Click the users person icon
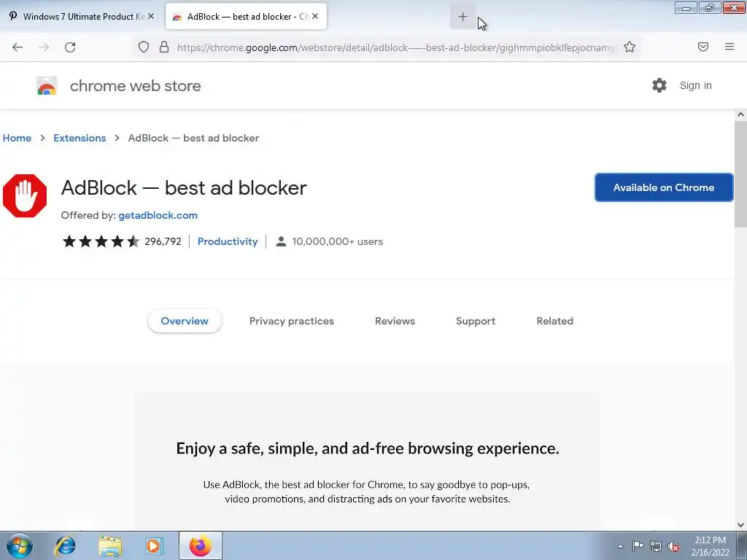This screenshot has width=747, height=560. pyautogui.click(x=281, y=241)
